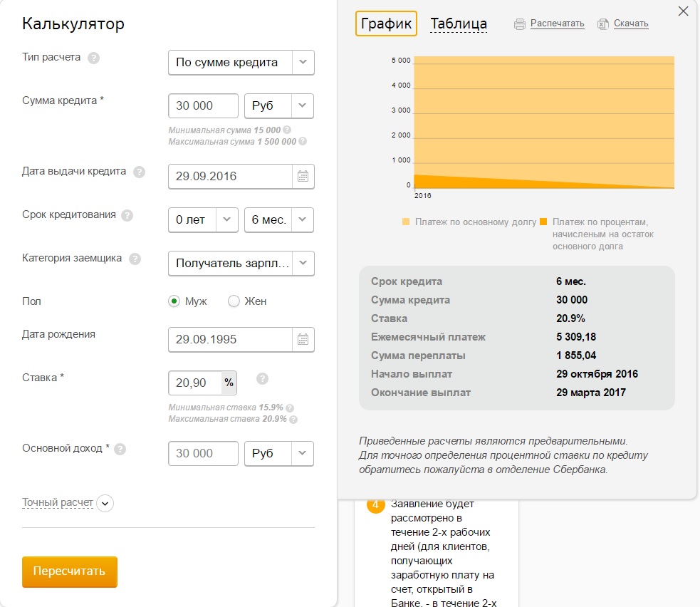Click help icon next to Ставка field
The width and height of the screenshot is (700, 607).
point(262,378)
